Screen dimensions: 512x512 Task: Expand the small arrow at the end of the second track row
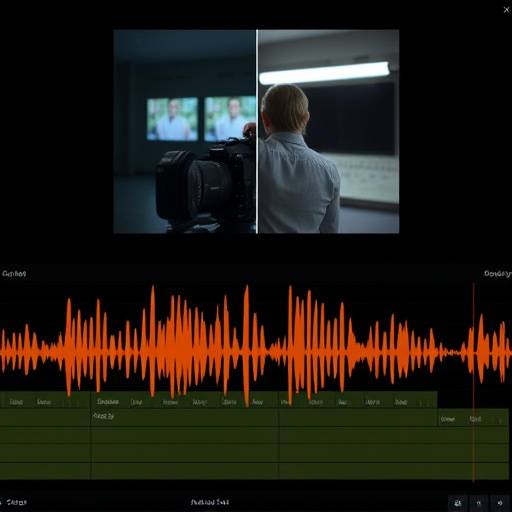click(x=500, y=420)
